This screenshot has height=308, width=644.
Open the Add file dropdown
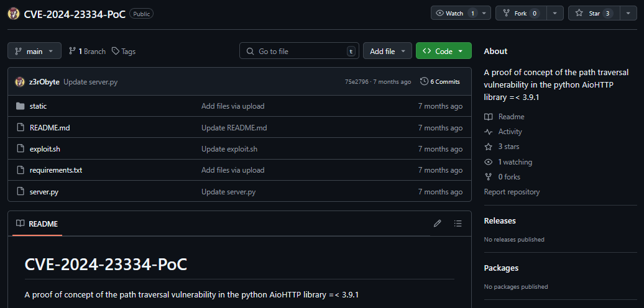(387, 52)
